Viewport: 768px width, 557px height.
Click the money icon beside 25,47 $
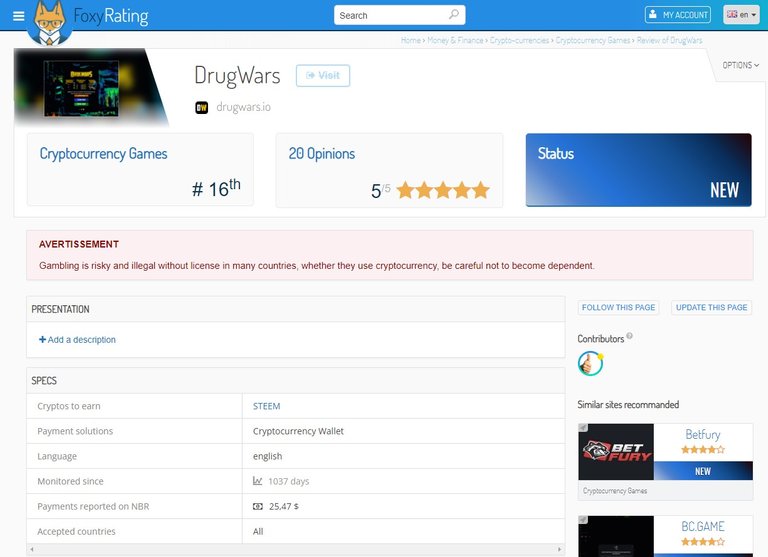click(x=258, y=506)
